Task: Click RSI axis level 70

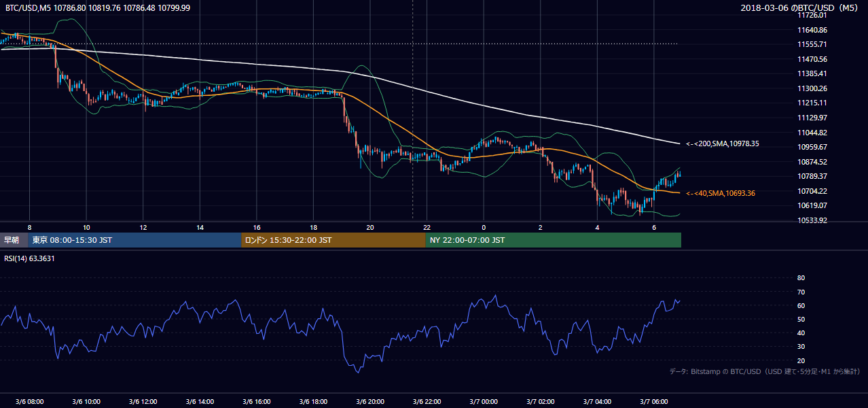Action: coord(801,292)
